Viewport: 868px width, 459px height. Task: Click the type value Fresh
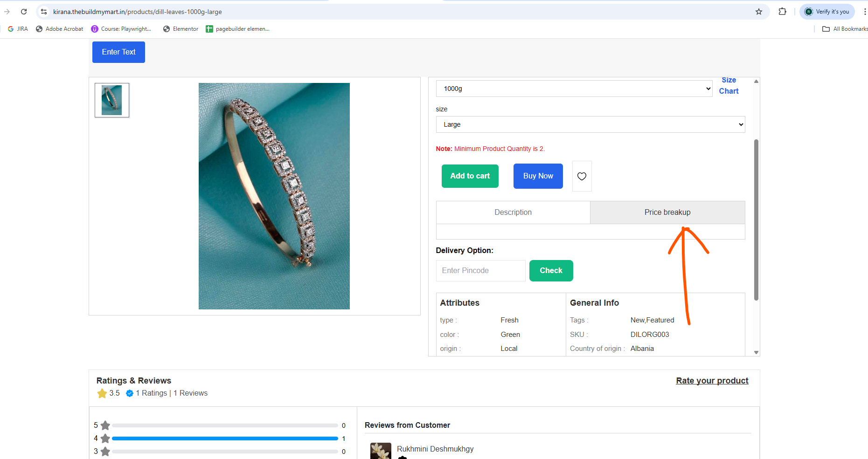pos(510,320)
